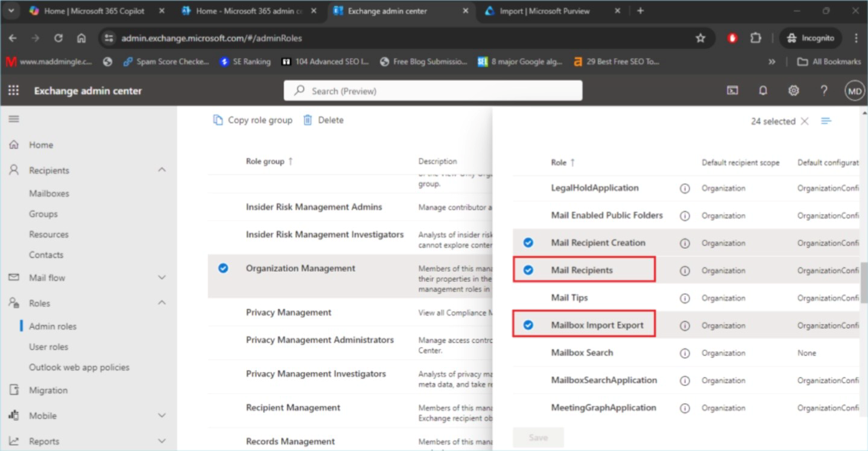Open the help question mark icon
This screenshot has width=868, height=451.
click(824, 91)
